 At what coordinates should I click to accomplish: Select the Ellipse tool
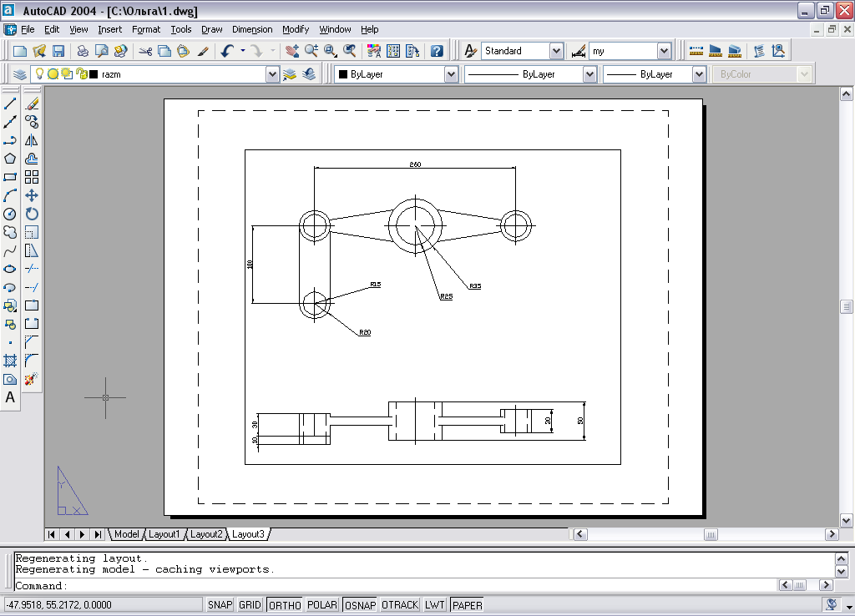(x=10, y=269)
